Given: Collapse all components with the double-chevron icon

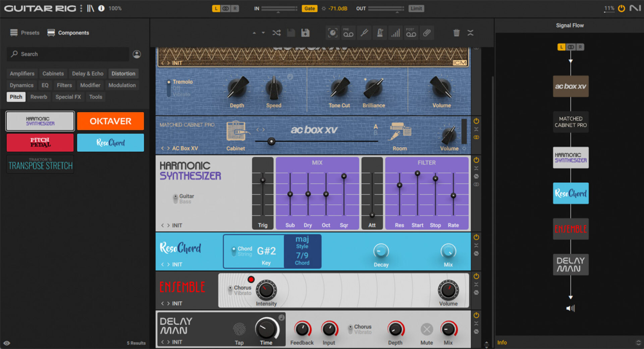Looking at the screenshot, I should [471, 33].
